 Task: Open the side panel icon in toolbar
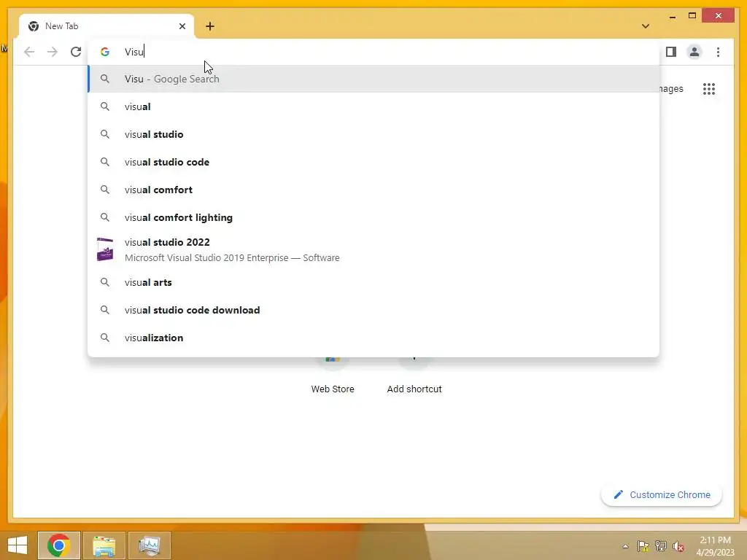[671, 52]
